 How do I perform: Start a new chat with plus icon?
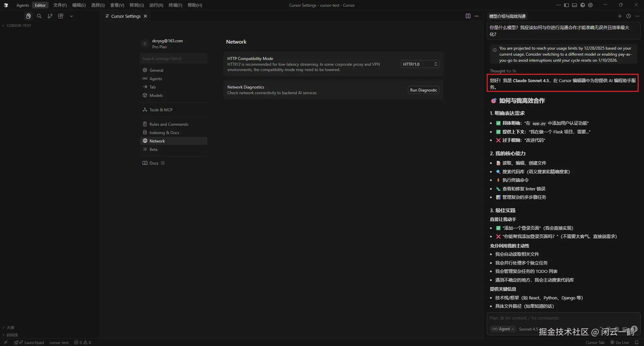pos(620,16)
